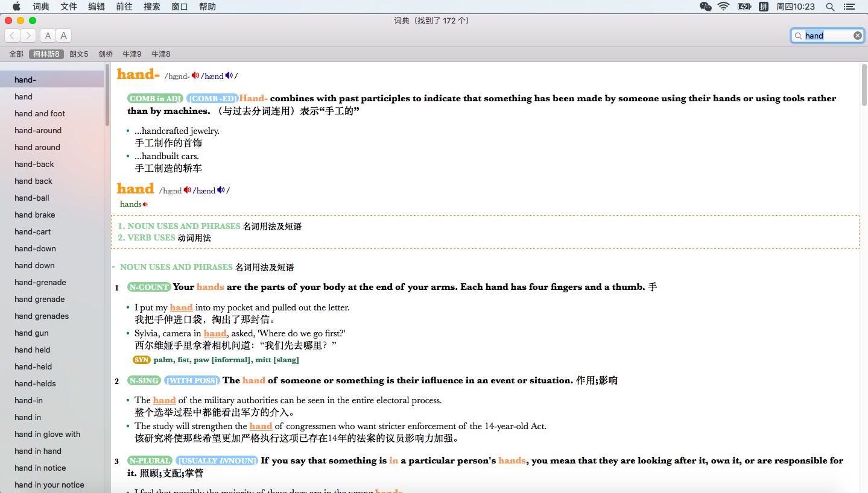Open the 编辑 menu
868x493 pixels.
[97, 7]
